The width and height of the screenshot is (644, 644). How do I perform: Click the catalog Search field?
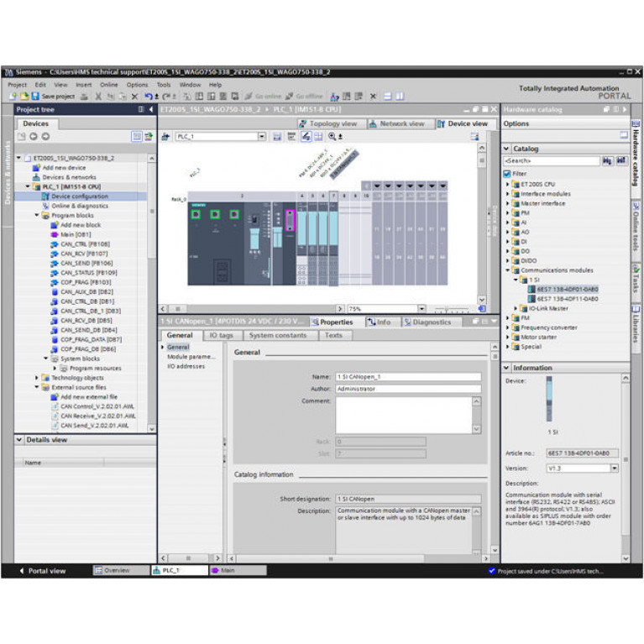[x=551, y=161]
